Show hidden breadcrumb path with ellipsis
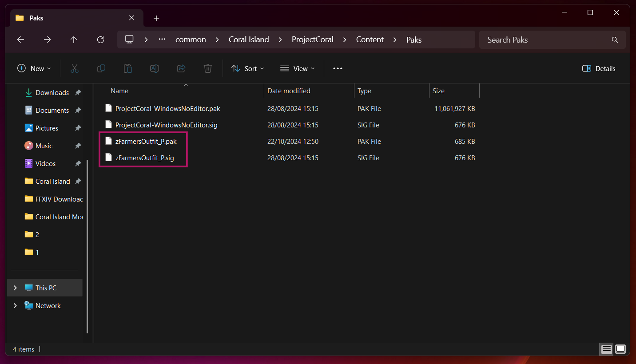This screenshot has width=636, height=364. (x=162, y=40)
